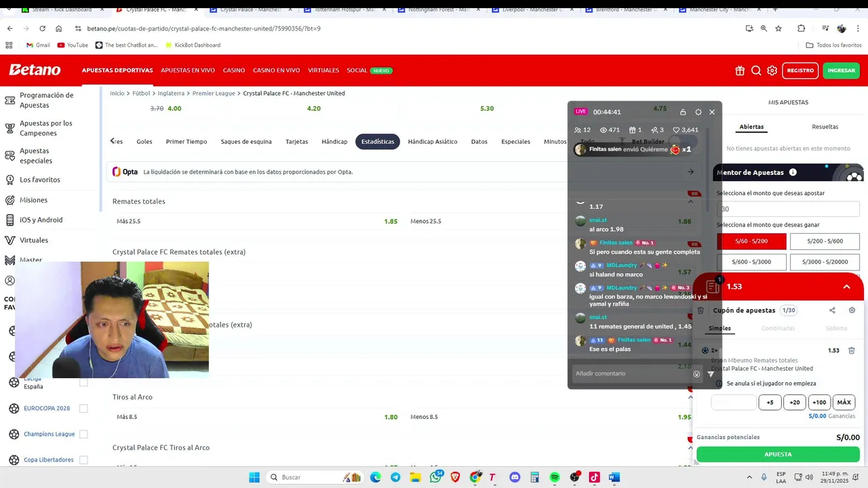
Task: Click the browser address bar
Action: (x=407, y=28)
